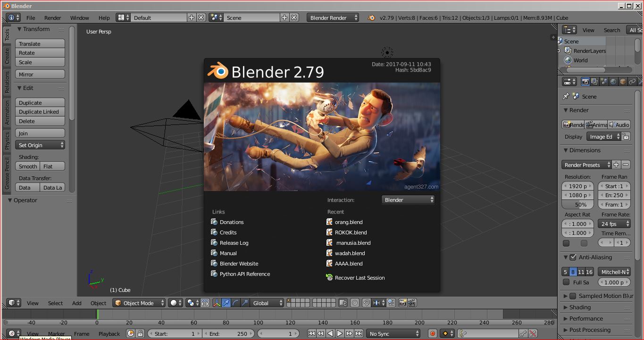
Task: Click the pin icon in Properties panel
Action: (566, 96)
